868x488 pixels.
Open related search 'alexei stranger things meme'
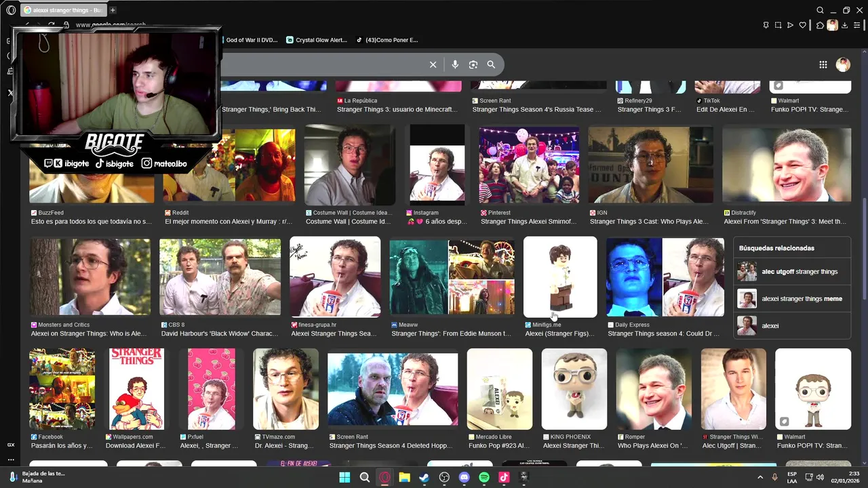coord(791,299)
